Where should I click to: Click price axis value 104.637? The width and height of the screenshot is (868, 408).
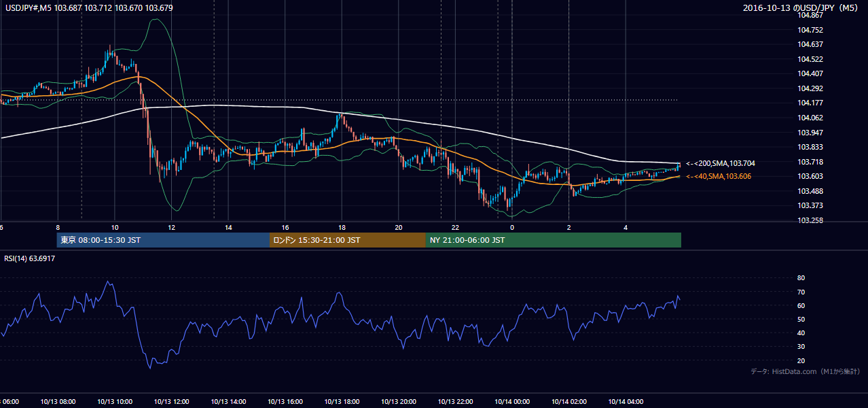810,44
